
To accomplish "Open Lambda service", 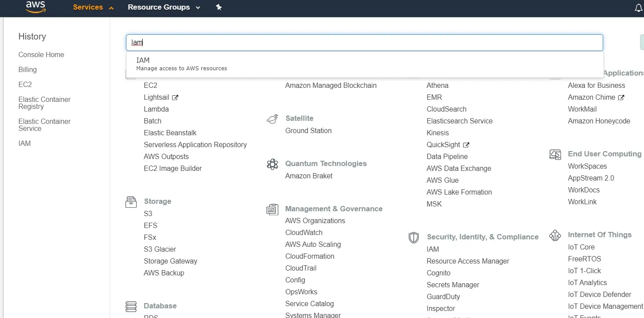I will 156,109.
